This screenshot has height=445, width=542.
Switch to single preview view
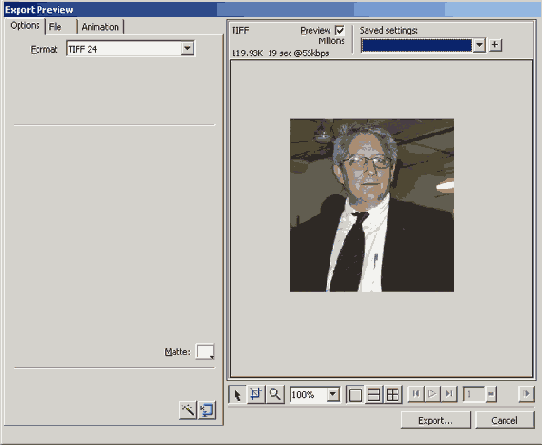355,394
